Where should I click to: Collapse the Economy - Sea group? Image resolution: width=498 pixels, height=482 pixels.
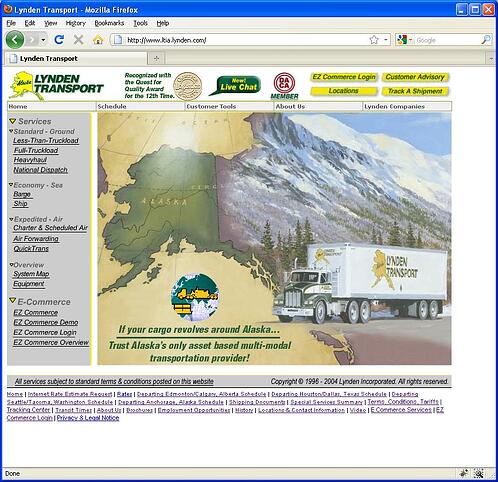[11, 185]
